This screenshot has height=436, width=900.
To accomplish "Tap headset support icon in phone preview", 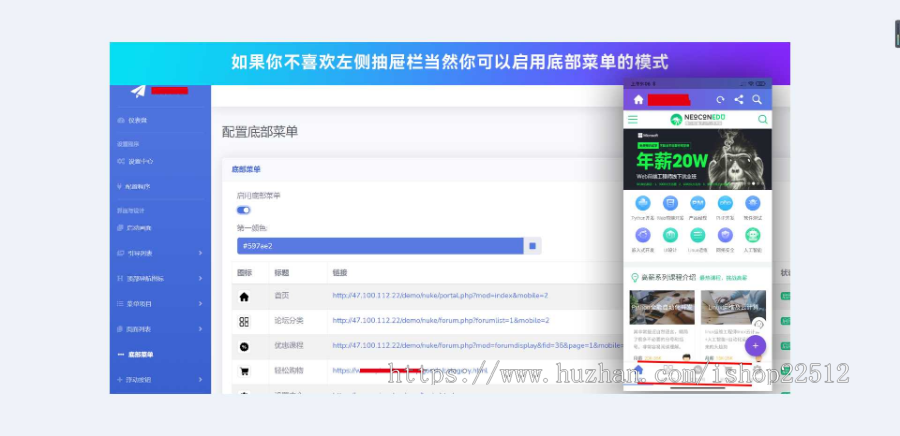I will [x=759, y=324].
